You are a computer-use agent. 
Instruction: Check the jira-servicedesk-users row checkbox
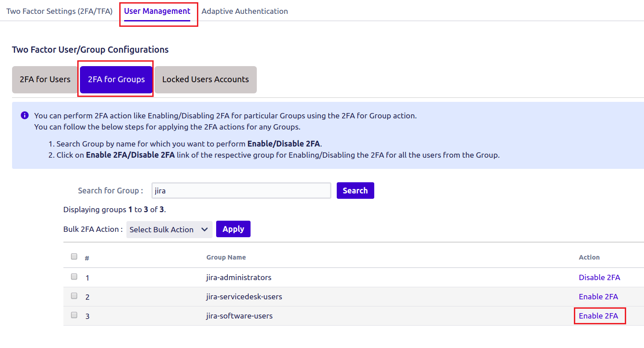pyautogui.click(x=74, y=296)
